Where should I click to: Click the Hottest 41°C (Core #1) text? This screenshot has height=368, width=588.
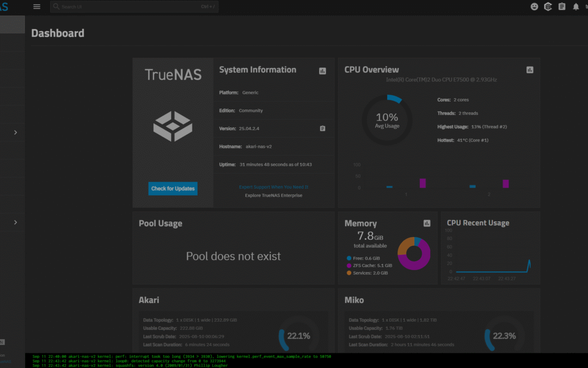coord(463,140)
